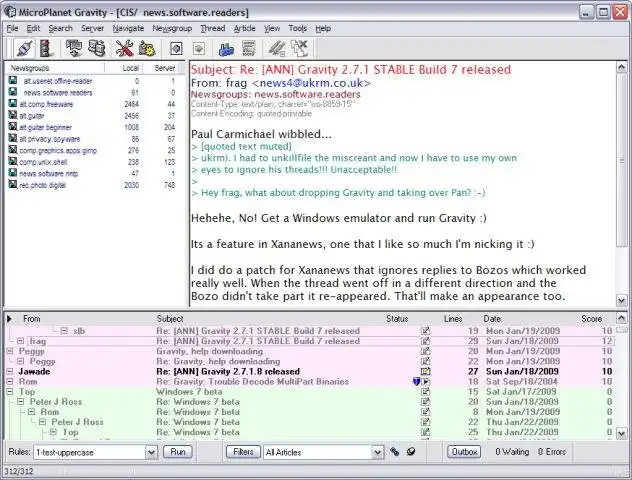The image size is (632, 480).
Task: Click the Outbox button
Action: tap(464, 452)
